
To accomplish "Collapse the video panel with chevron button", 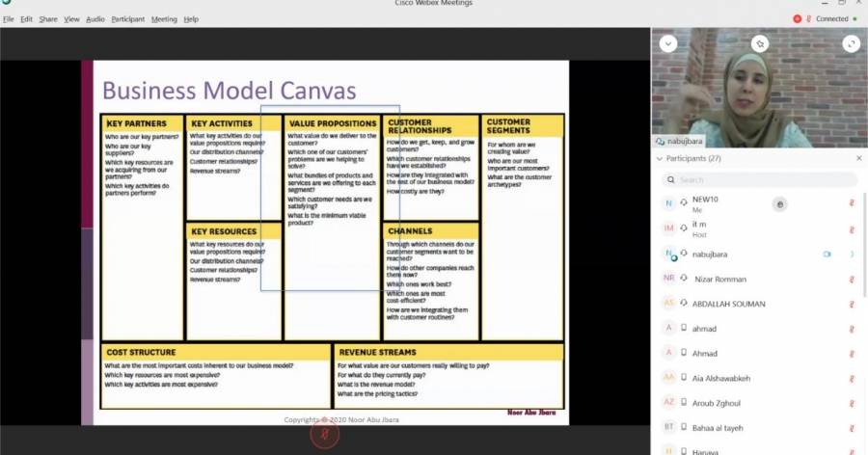I will (x=668, y=43).
